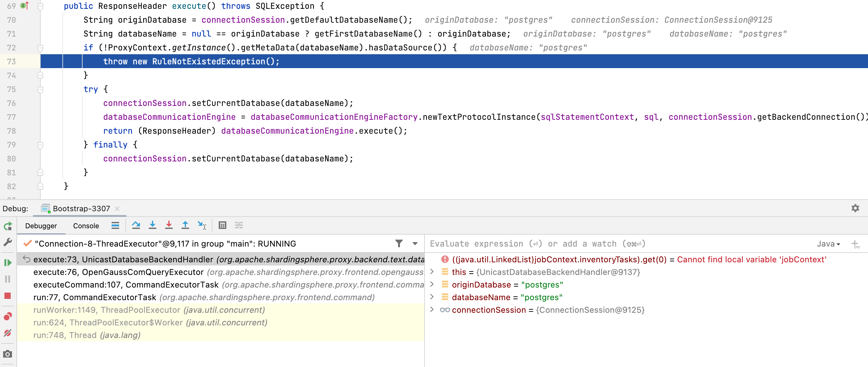The height and width of the screenshot is (367, 868).
Task: Expand the originDatabase variable node
Action: point(432,285)
